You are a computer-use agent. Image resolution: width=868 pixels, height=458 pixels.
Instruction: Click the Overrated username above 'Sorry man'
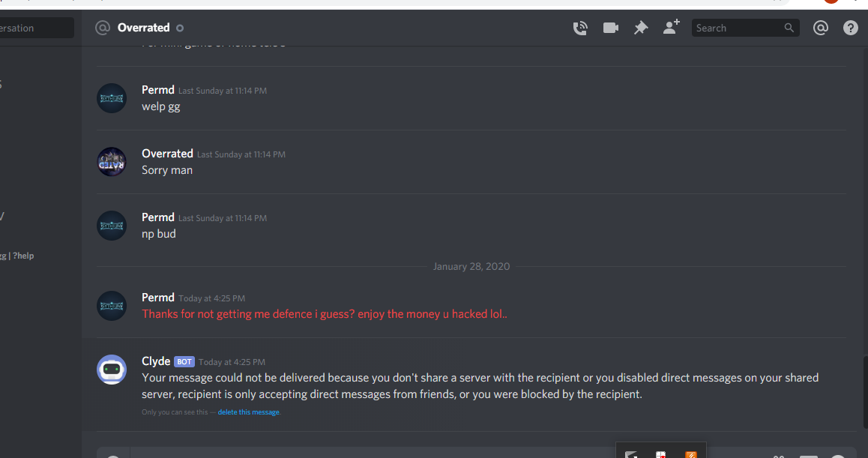point(167,154)
